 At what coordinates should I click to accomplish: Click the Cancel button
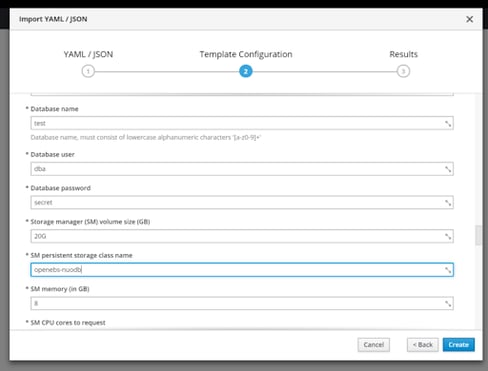374,345
